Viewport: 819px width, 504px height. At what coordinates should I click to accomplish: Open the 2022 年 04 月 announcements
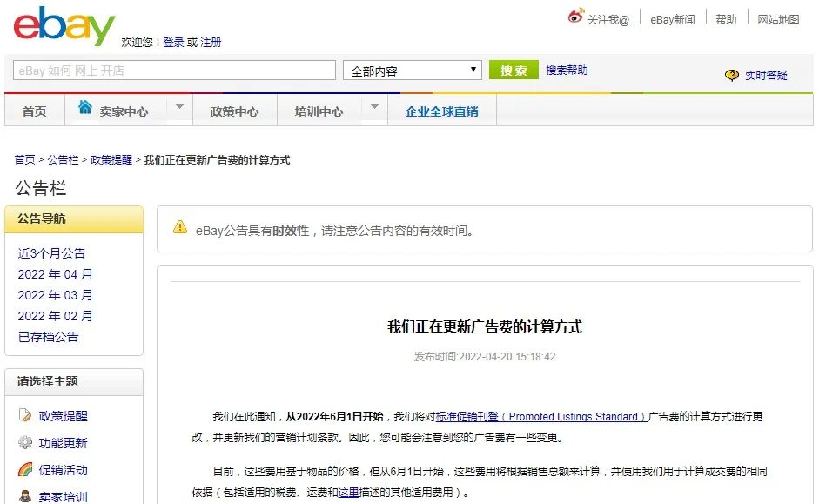coord(55,274)
